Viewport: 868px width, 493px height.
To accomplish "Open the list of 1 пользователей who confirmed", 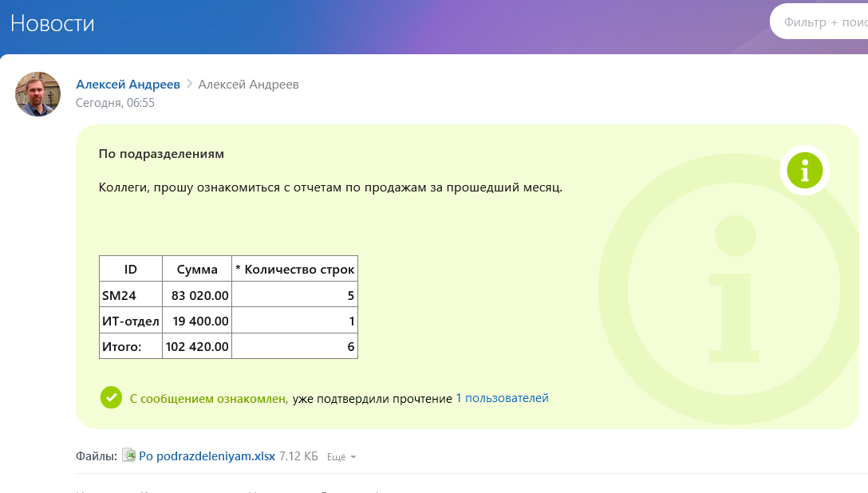I will pyautogui.click(x=502, y=398).
